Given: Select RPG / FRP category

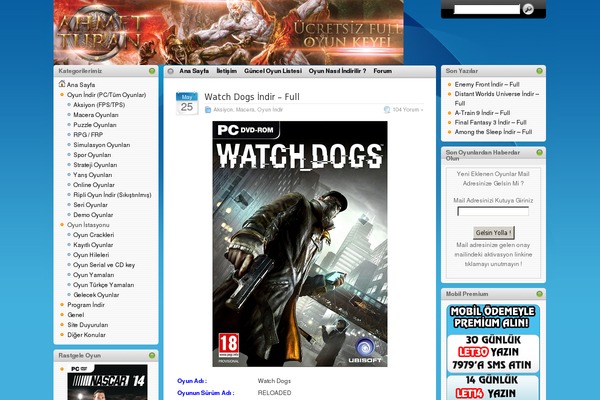Looking at the screenshot, I should 88,135.
